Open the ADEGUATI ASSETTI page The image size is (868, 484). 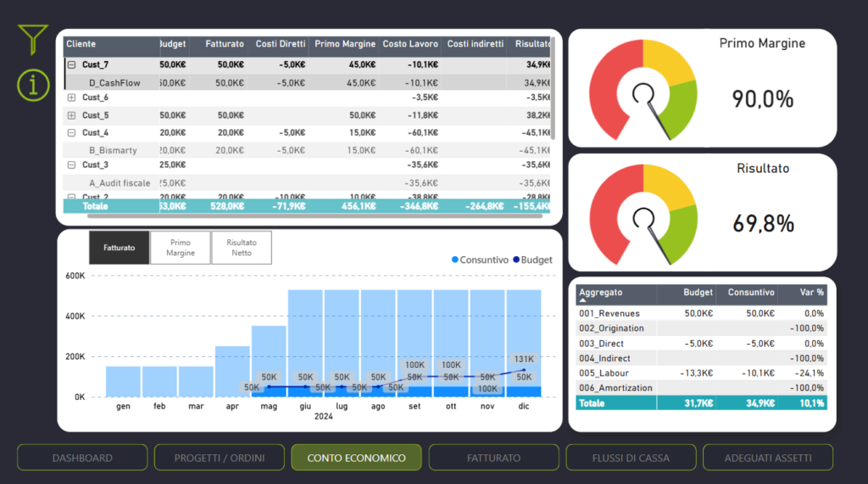coord(768,458)
